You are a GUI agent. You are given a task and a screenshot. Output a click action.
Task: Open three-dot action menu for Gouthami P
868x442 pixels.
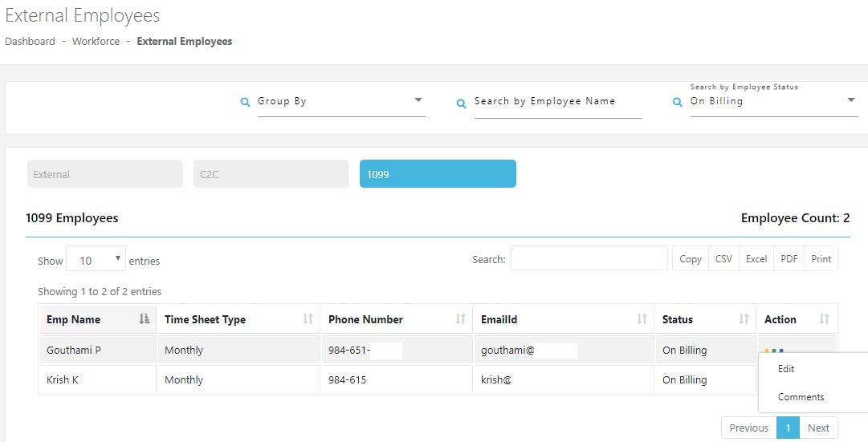coord(774,351)
